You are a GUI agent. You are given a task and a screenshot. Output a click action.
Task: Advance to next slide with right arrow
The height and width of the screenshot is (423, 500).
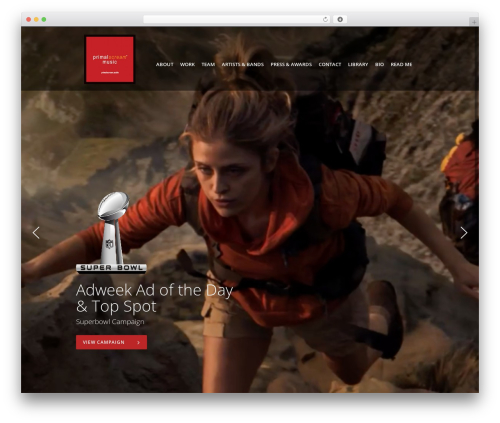[x=464, y=233]
